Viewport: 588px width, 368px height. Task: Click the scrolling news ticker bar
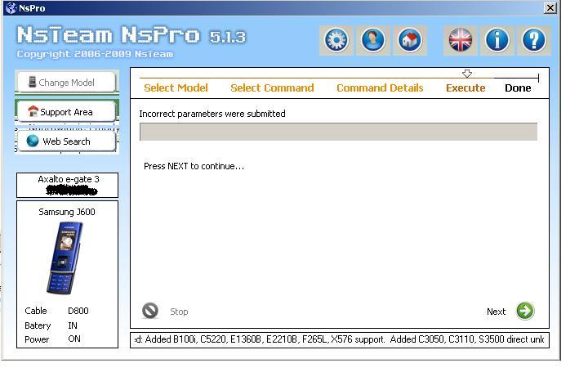(340, 339)
